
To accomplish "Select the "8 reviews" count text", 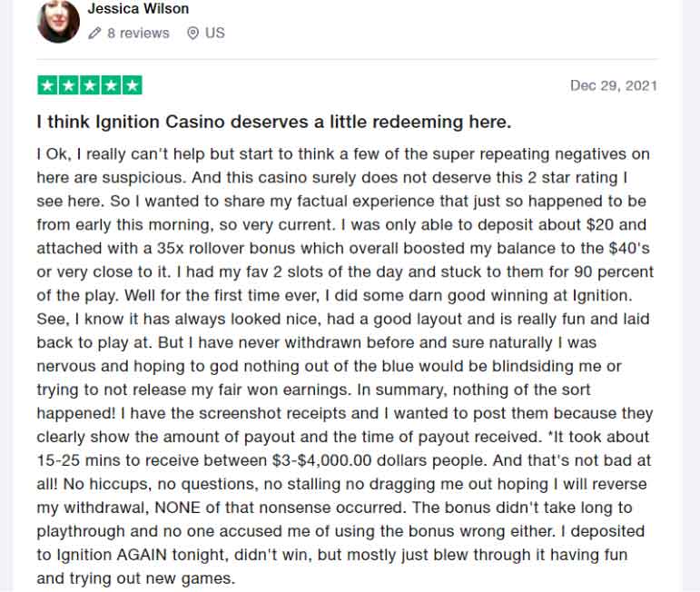I will coord(138,33).
